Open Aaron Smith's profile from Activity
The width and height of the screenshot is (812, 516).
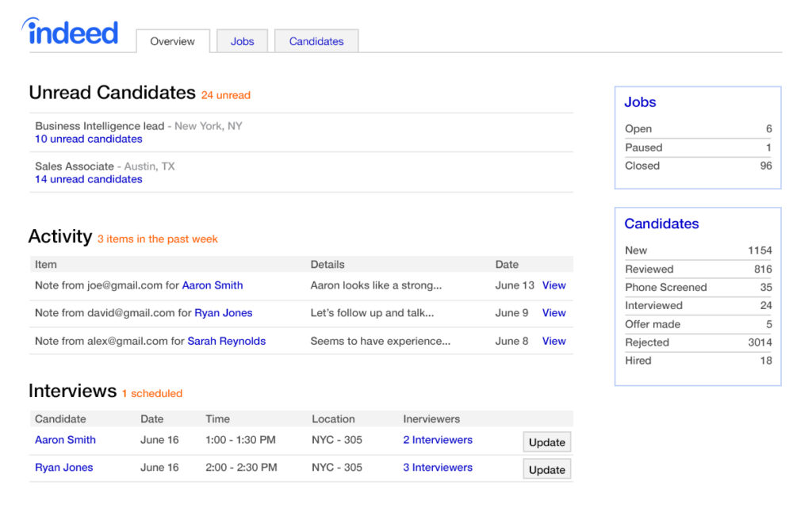(213, 285)
